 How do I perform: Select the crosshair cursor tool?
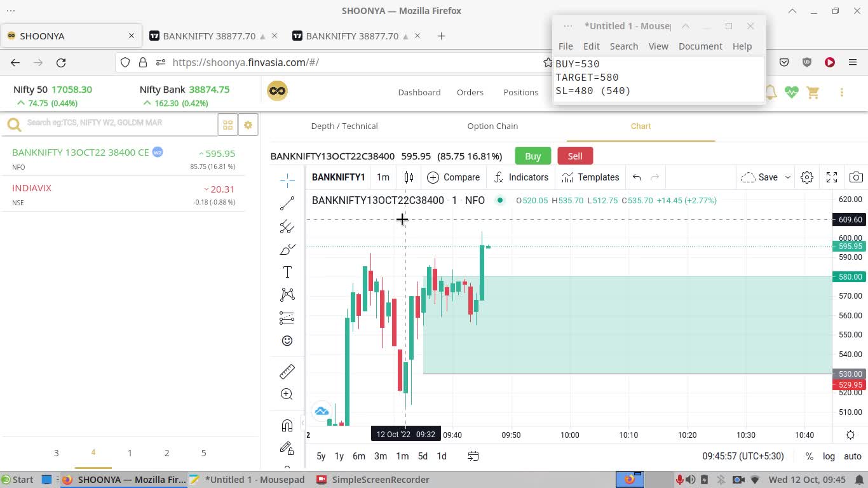click(287, 180)
